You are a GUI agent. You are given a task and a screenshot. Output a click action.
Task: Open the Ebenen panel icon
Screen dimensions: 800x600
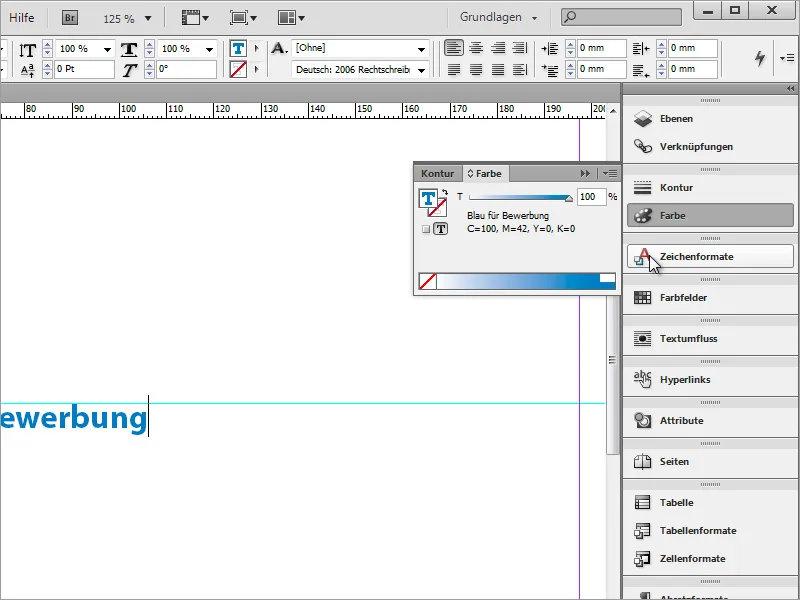[643, 118]
